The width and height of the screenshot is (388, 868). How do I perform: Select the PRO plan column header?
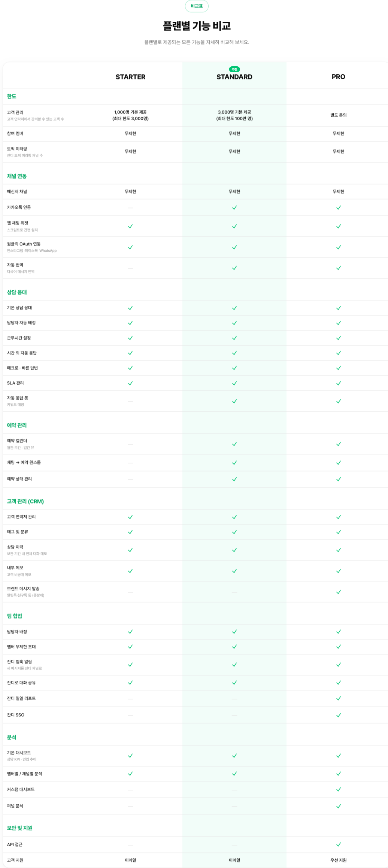339,77
